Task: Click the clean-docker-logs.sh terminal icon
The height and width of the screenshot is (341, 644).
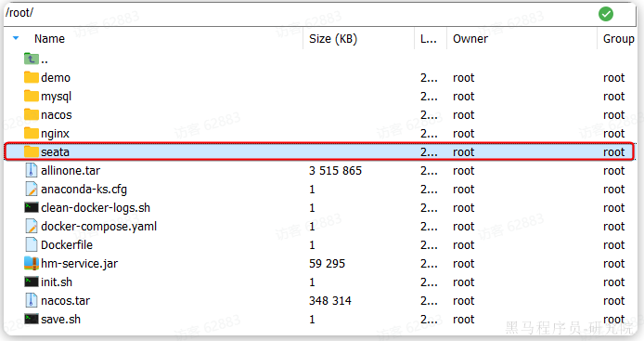Action: pos(32,207)
